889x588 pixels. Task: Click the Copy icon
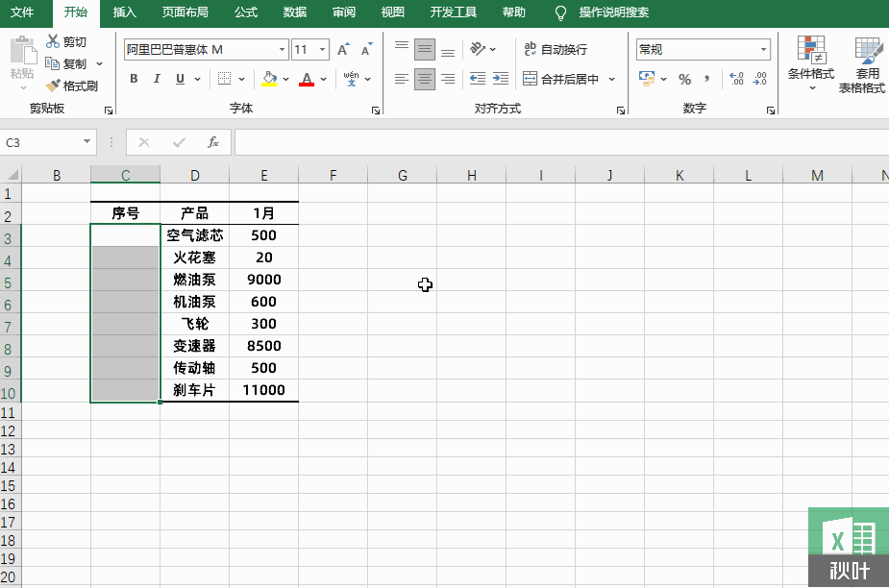click(x=52, y=63)
